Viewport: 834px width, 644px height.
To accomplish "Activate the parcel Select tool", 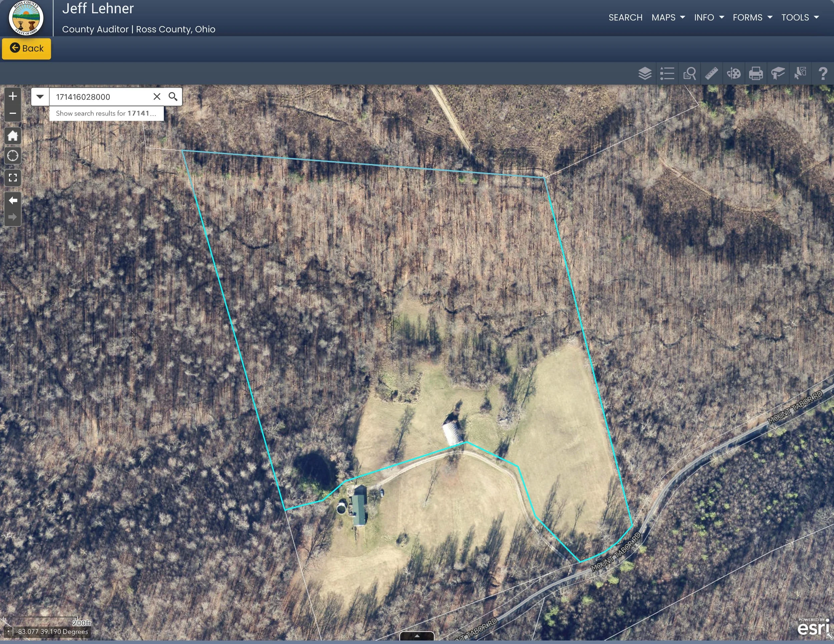I will pos(800,73).
